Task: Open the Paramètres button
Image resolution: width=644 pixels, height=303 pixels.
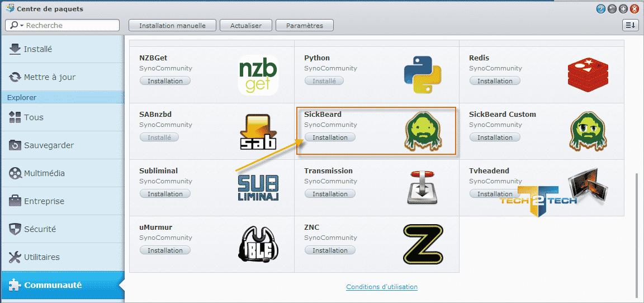Action: pyautogui.click(x=304, y=26)
